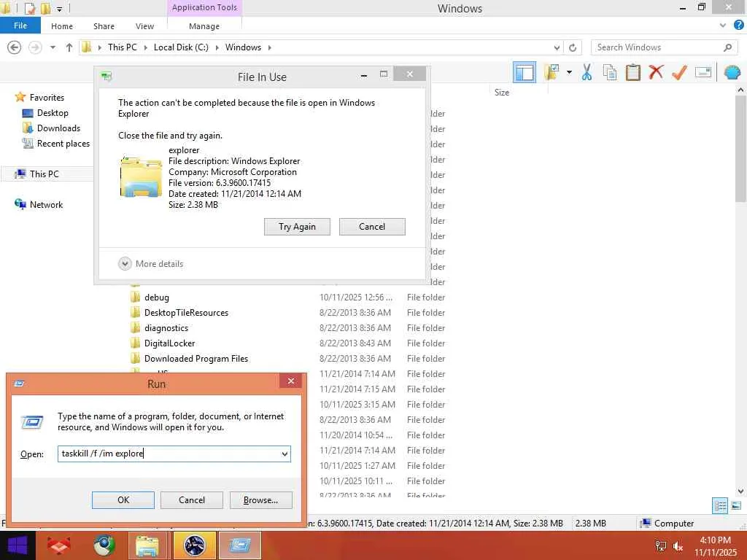This screenshot has height=560, width=747.
Task: Open the folder options dropdown arrow
Action: (569, 72)
